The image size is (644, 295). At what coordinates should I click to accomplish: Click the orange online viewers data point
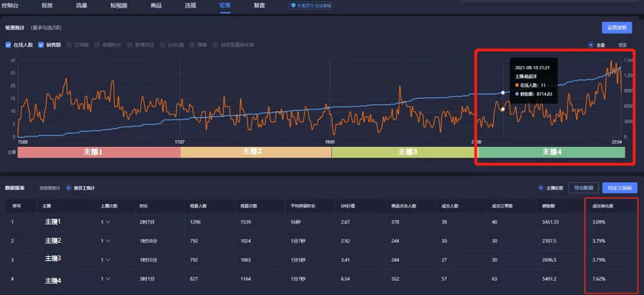[x=503, y=109]
